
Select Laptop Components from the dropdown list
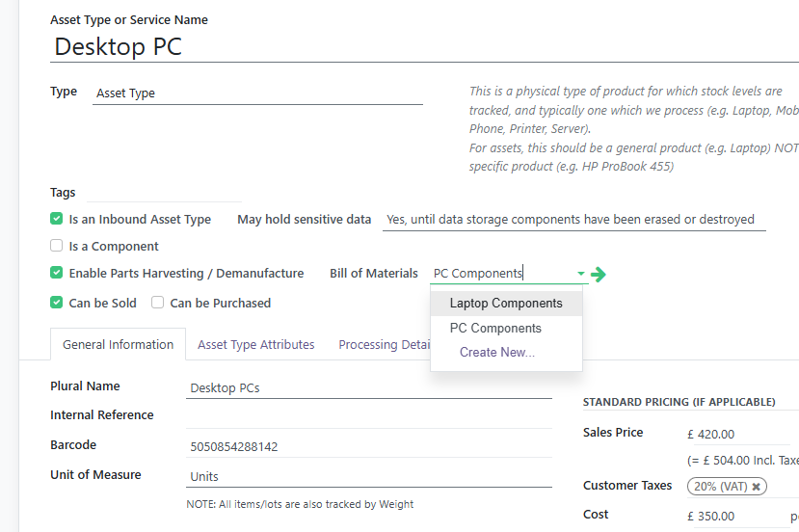[x=506, y=303]
